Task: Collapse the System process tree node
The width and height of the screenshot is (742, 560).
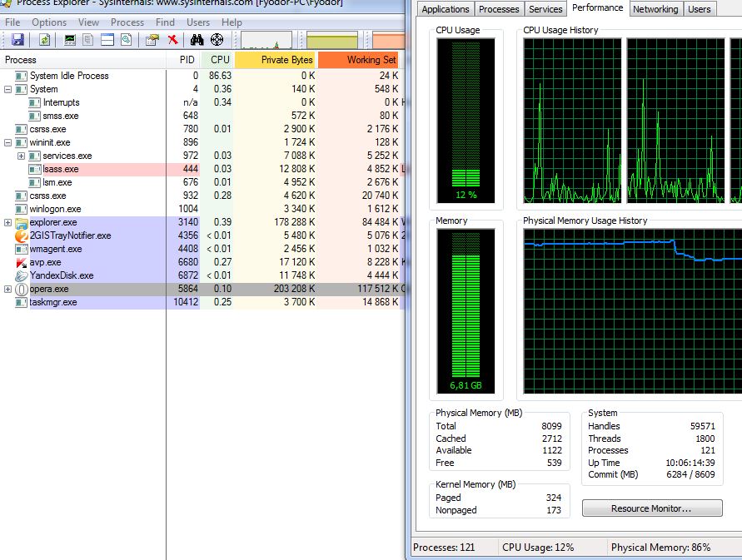Action: point(7,89)
